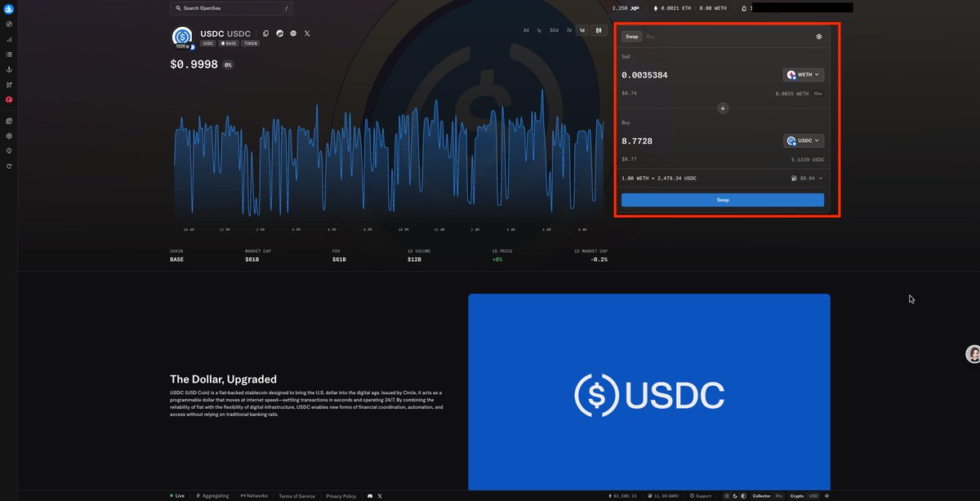Screen dimensions: 980x501
Task: Select the 30d chart range
Action: pos(554,30)
